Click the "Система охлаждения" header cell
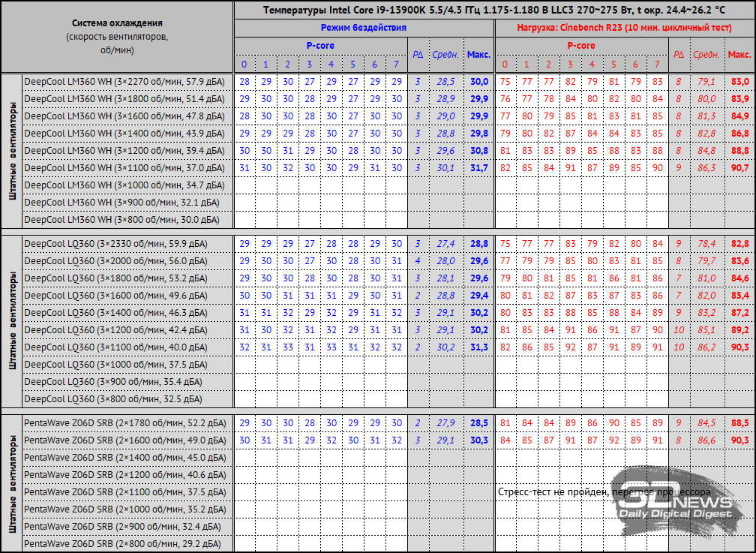The width and height of the screenshot is (756, 553). coord(116,23)
